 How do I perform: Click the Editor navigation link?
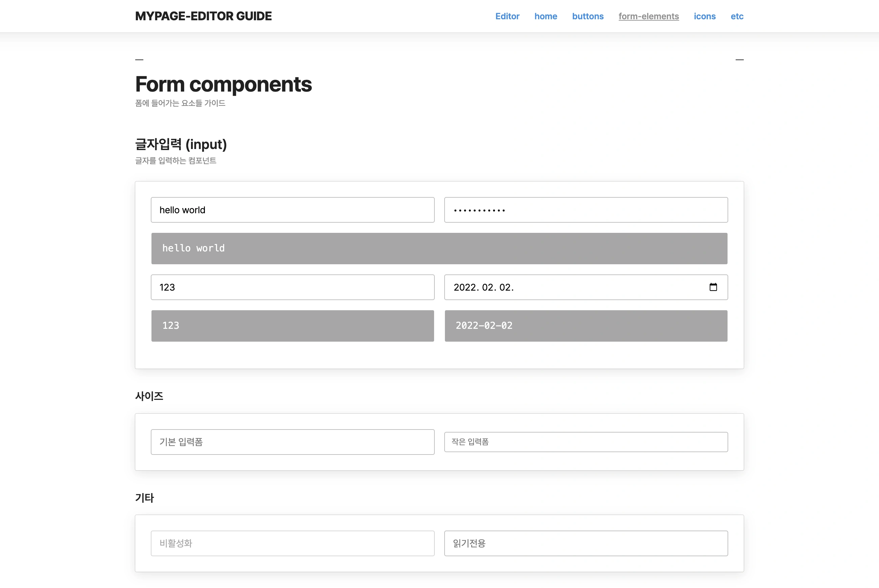click(x=507, y=16)
